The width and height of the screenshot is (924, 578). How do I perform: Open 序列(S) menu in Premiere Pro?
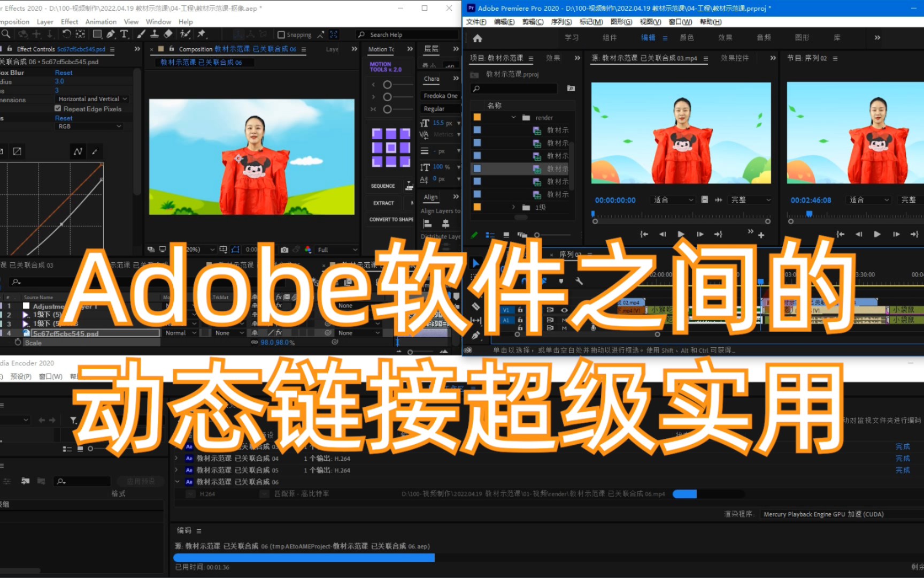(x=561, y=22)
